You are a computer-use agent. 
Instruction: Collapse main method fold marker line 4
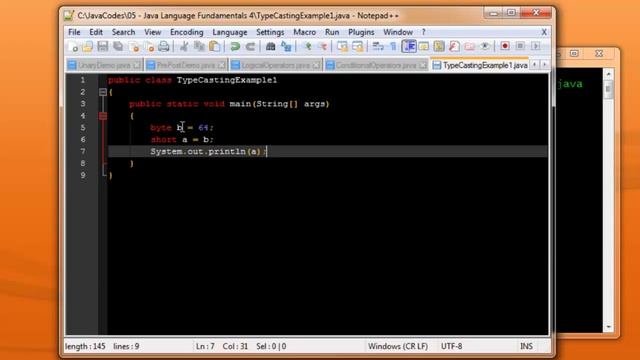tap(103, 116)
